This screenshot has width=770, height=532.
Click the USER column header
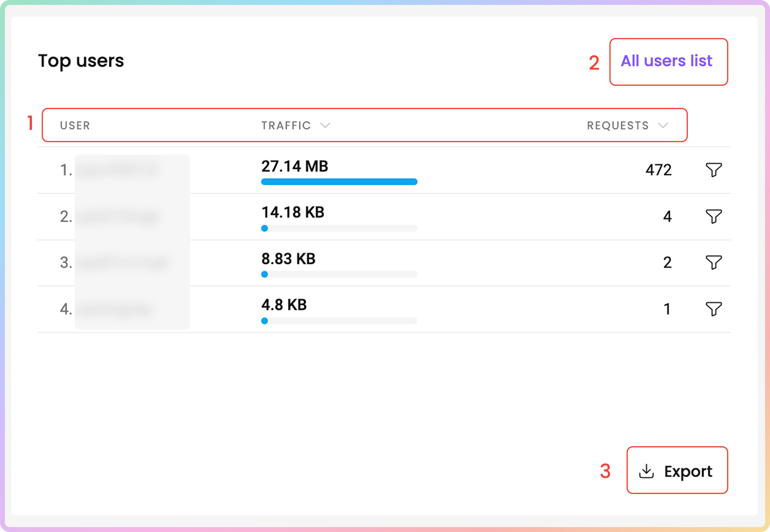coord(75,126)
